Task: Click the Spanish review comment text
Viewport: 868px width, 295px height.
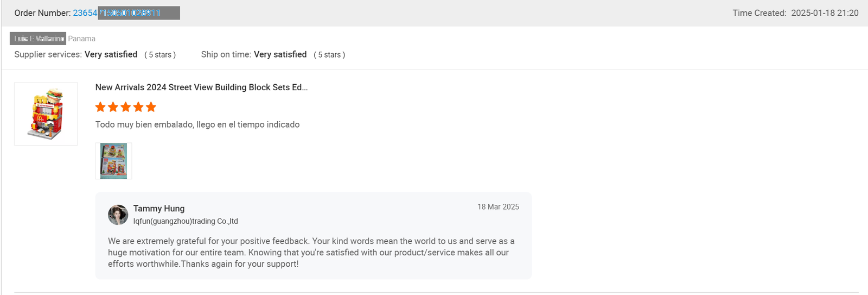Action: tap(197, 124)
